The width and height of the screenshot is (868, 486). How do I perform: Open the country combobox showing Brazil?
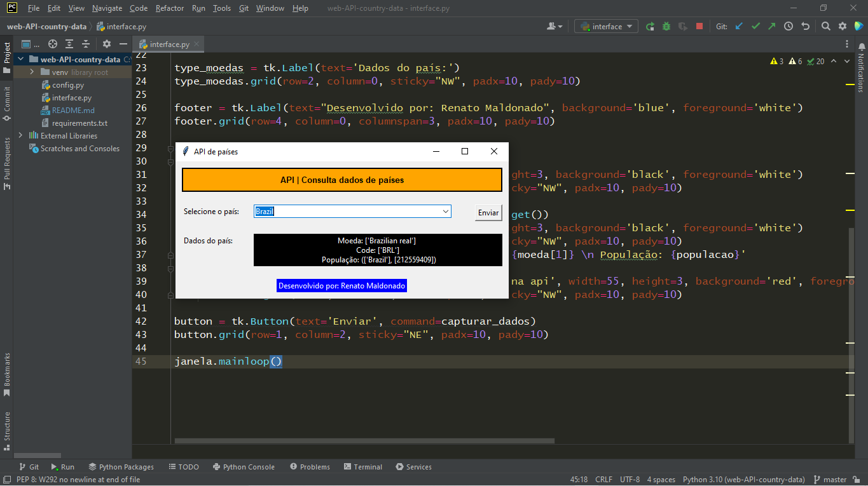pos(352,212)
